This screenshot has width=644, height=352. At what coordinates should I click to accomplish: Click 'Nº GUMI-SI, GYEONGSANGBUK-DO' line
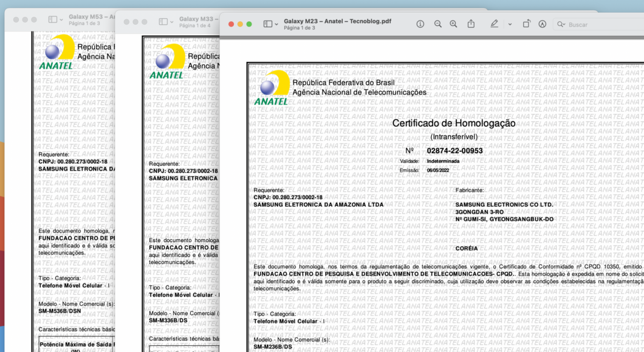504,219
